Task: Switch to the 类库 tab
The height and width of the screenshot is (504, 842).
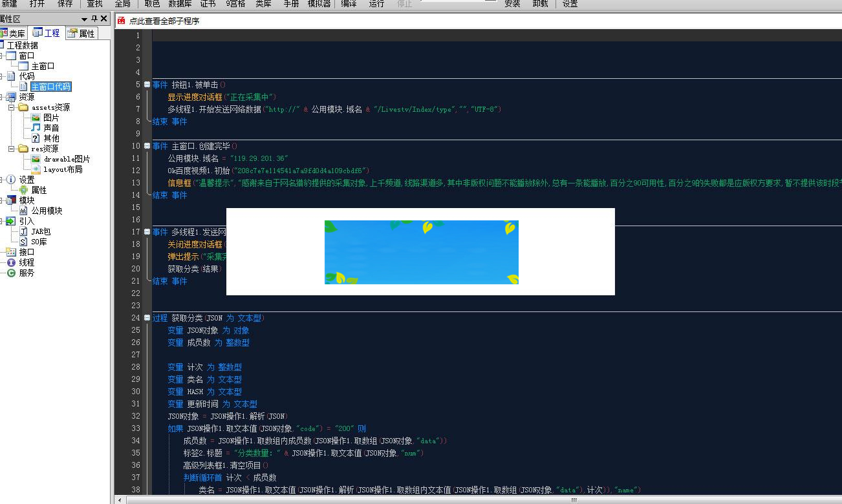Action: (13, 33)
